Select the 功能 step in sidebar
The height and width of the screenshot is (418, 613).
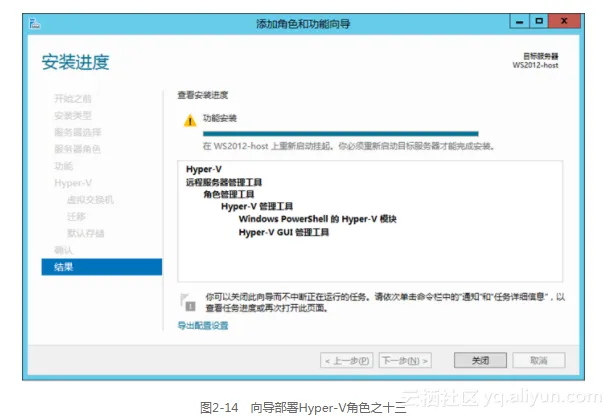[x=63, y=166]
